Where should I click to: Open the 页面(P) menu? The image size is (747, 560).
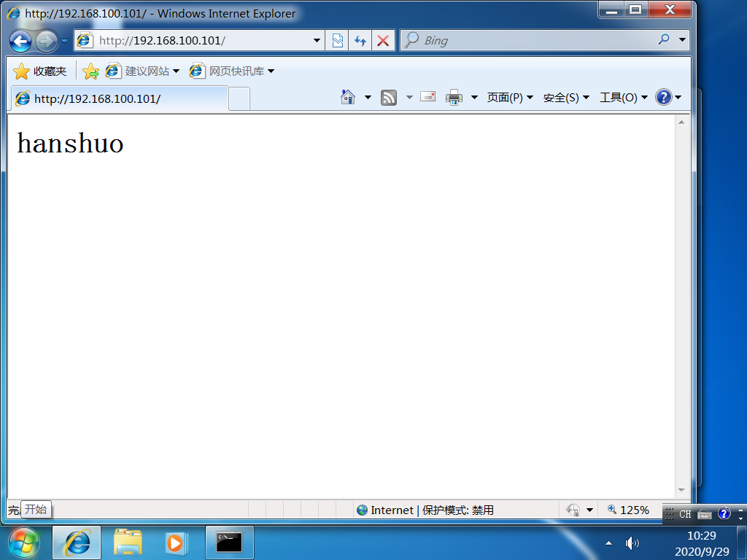click(510, 98)
